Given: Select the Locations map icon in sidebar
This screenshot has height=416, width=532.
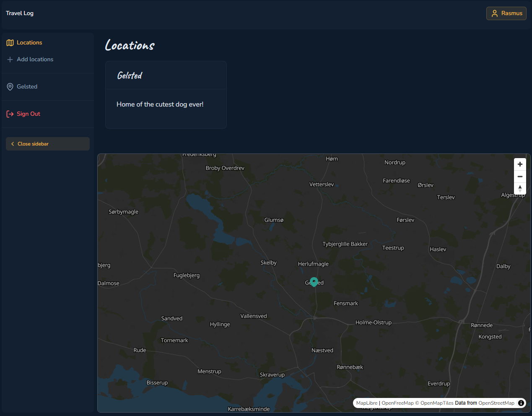Looking at the screenshot, I should click(x=10, y=42).
